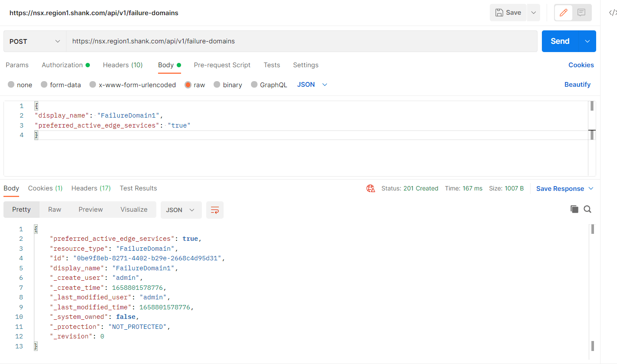
Task: Click the Beautify link
Action: click(577, 85)
